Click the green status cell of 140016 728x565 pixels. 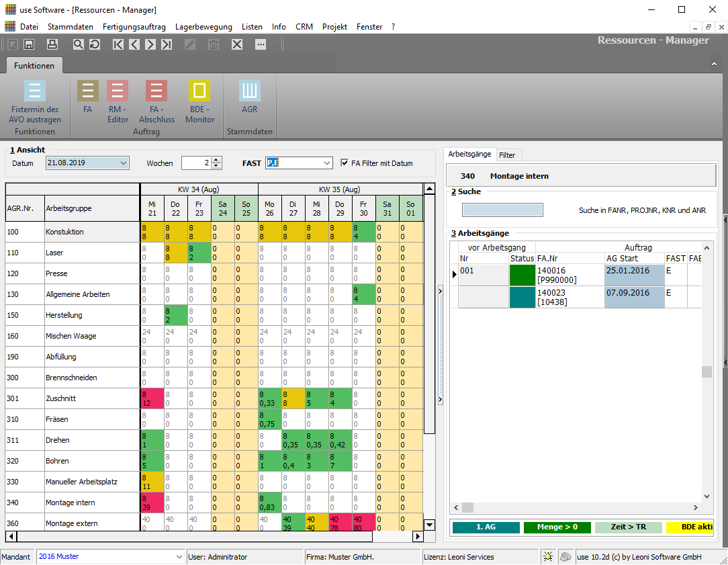click(522, 275)
